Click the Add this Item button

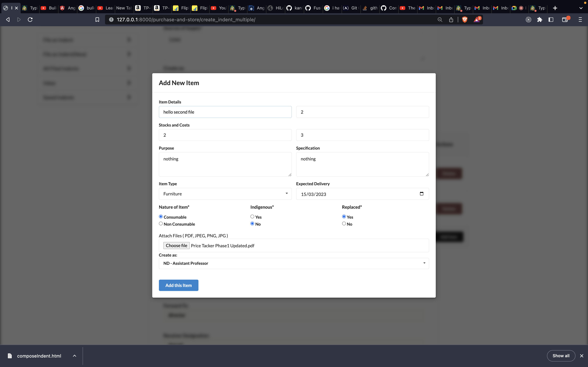click(x=178, y=285)
